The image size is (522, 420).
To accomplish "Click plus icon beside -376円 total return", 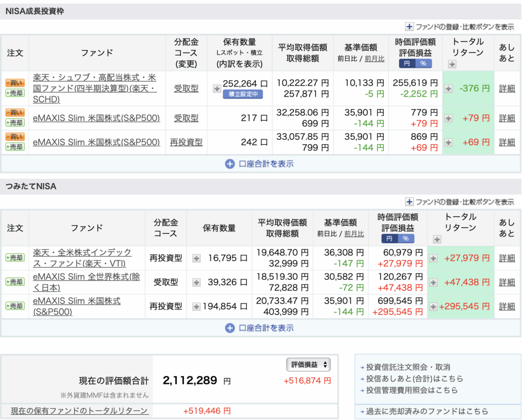I will (x=448, y=89).
